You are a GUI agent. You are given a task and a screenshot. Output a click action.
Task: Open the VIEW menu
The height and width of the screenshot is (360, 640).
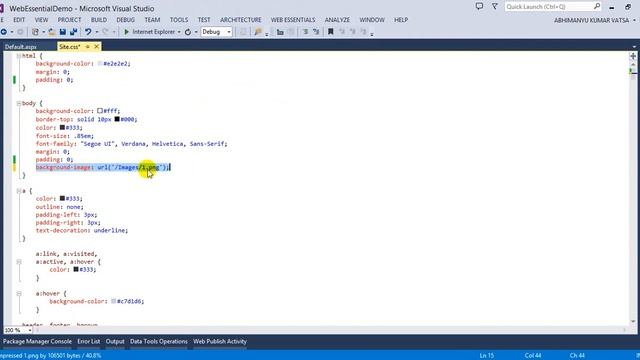41,20
